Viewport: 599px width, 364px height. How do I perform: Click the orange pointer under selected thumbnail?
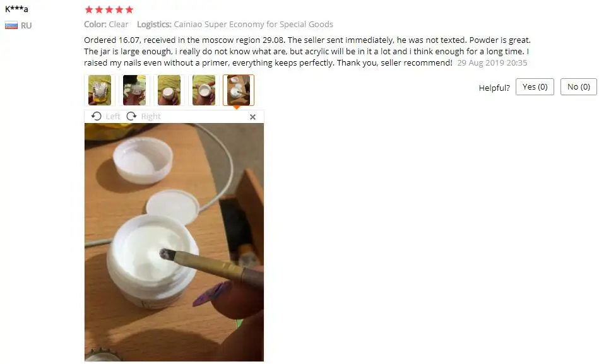(237, 108)
